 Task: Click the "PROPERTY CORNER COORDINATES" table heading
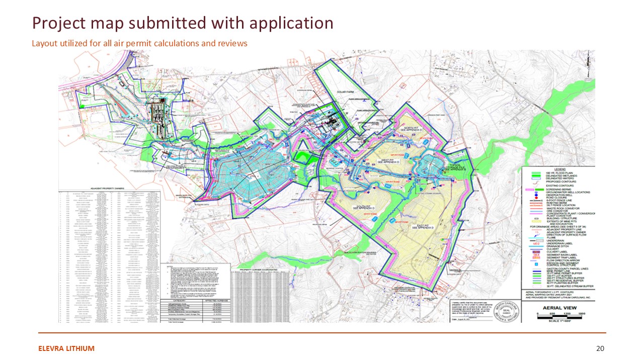[x=259, y=269]
